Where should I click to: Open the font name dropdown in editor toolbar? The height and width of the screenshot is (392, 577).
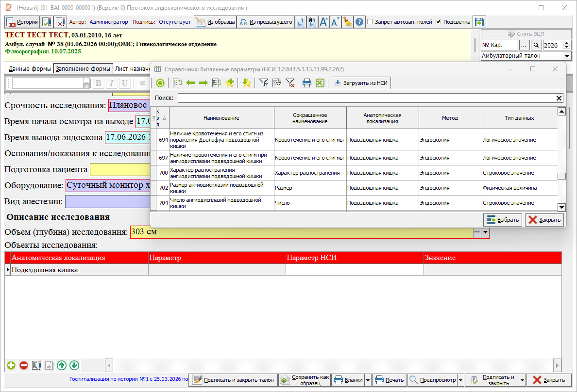tap(86, 83)
